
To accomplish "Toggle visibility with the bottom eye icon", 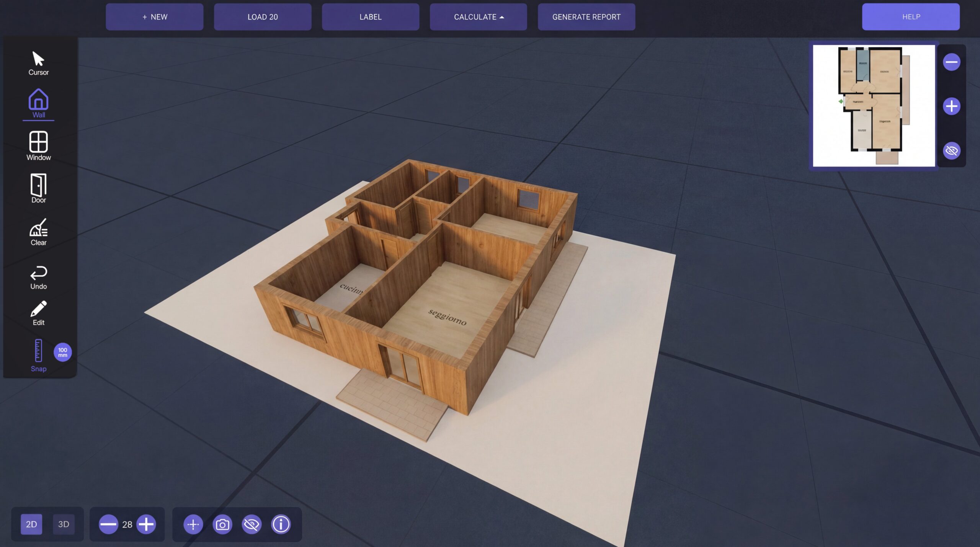I will click(x=252, y=524).
